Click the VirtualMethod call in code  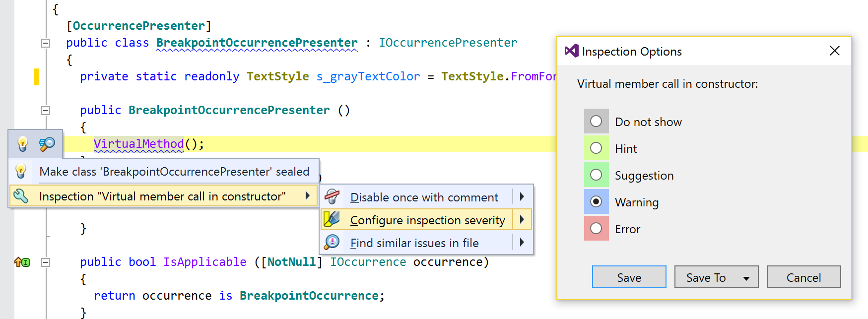point(139,144)
